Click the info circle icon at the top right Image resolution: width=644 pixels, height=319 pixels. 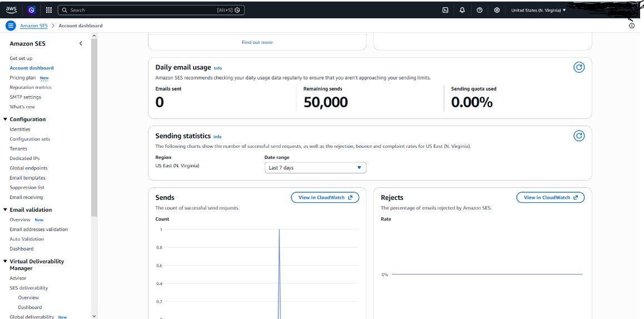click(x=632, y=26)
